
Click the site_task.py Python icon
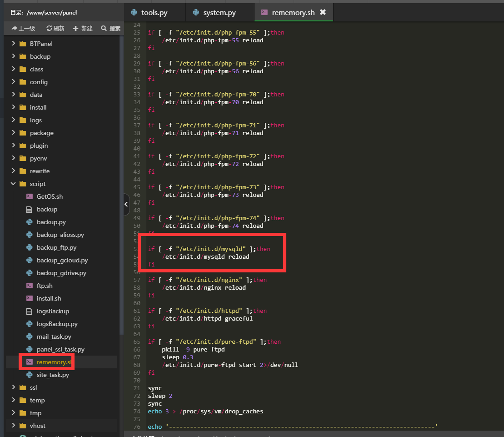tap(29, 375)
